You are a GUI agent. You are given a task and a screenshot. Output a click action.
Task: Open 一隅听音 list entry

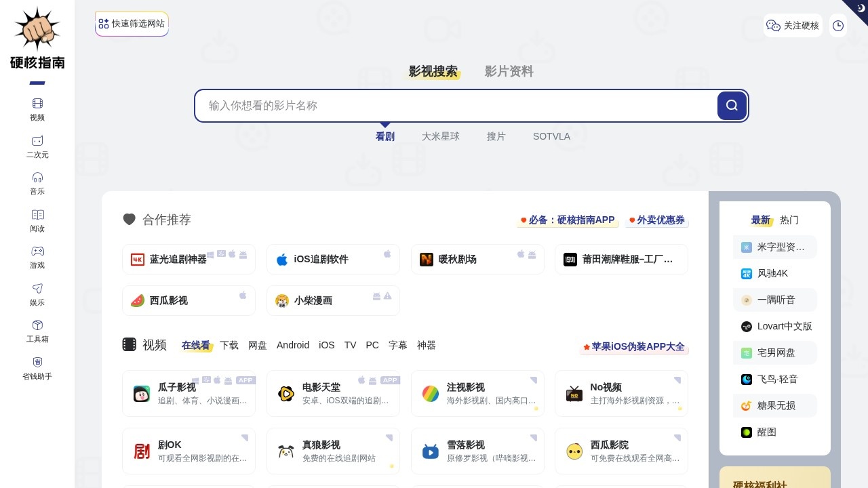(x=775, y=300)
